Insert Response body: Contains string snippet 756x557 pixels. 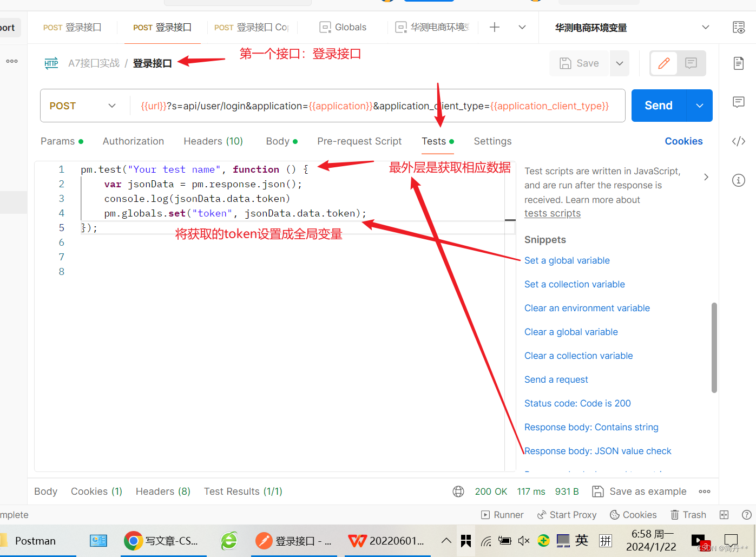coord(591,427)
